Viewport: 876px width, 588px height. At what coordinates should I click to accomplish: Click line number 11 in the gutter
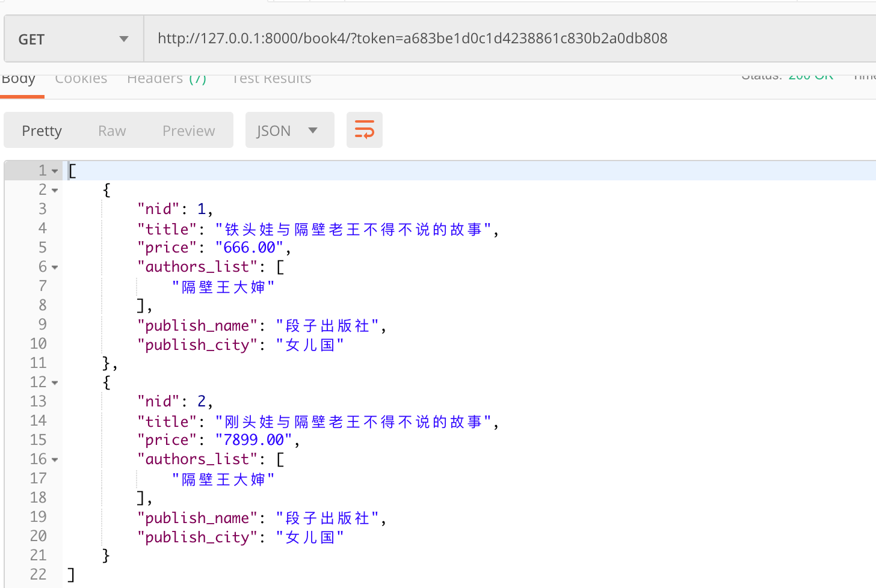click(38, 363)
